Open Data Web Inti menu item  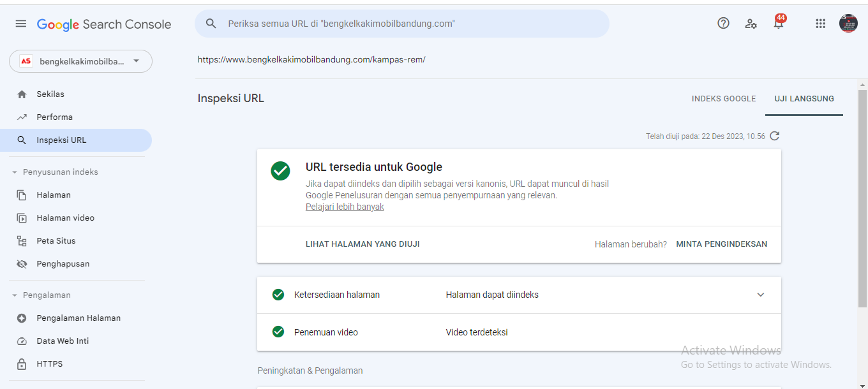pos(76,341)
